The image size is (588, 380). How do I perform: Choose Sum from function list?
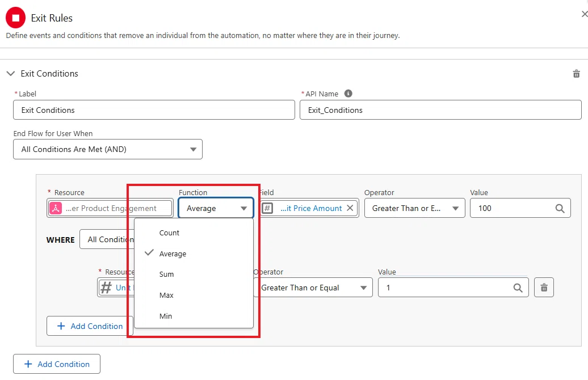(x=194, y=275)
